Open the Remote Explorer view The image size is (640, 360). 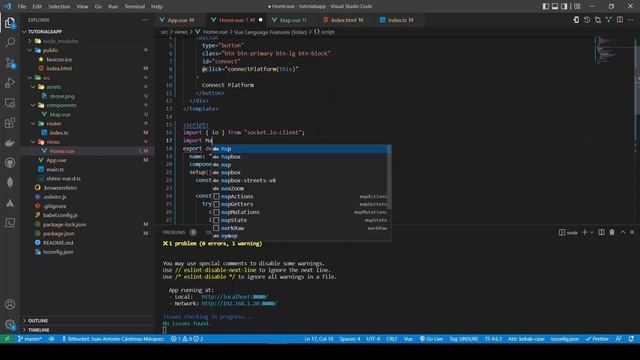[x=10, y=103]
